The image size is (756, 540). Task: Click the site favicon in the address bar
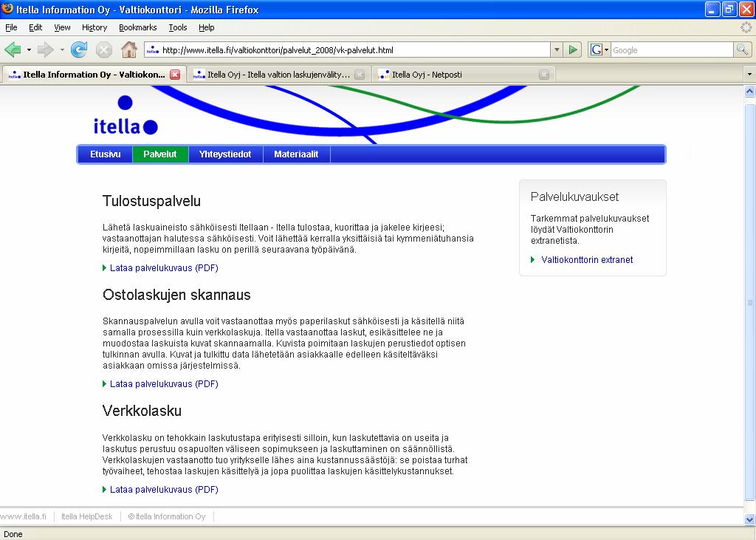(x=153, y=50)
